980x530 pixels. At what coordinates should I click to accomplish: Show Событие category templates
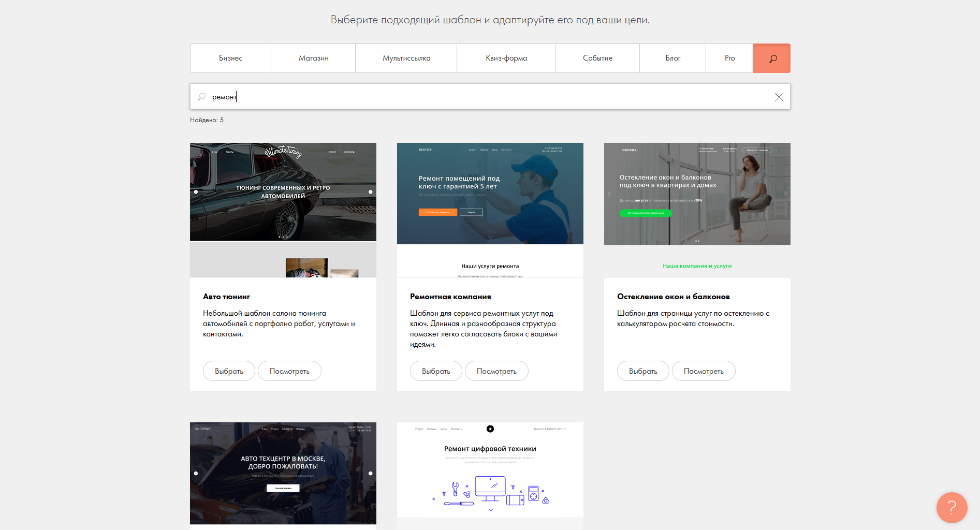pos(597,58)
